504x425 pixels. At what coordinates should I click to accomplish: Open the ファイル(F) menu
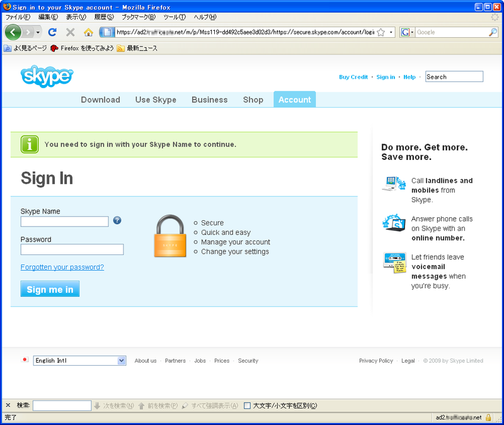[18, 17]
